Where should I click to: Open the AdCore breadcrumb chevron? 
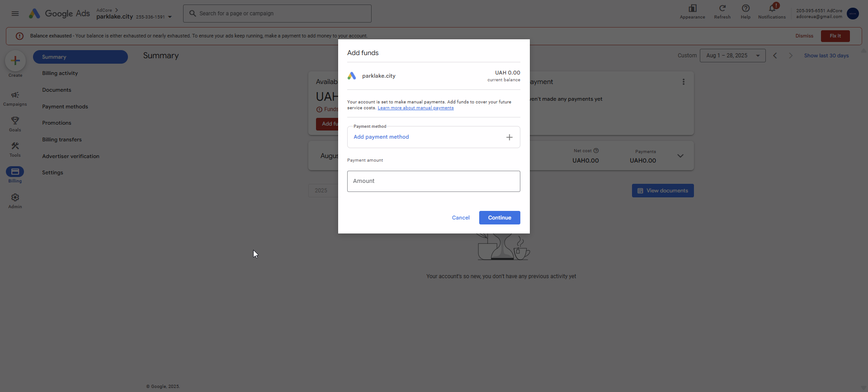(x=117, y=10)
